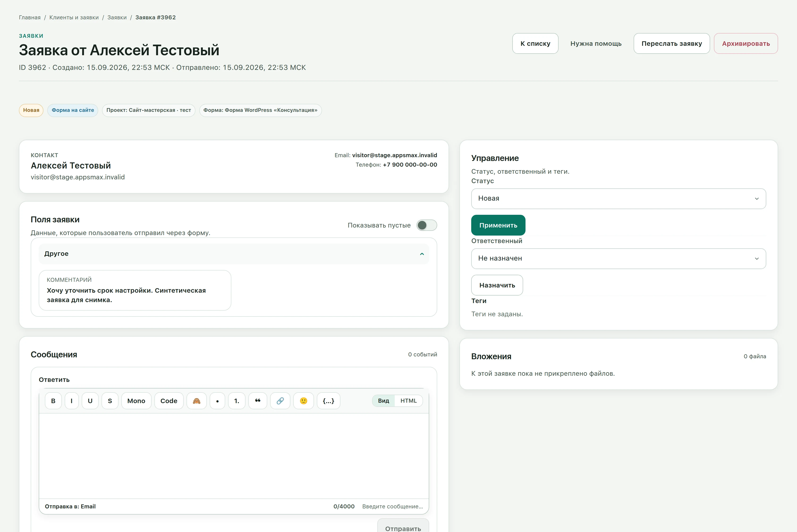Insert blockquote with quote icon
Screen dimensions: 797x532
coord(258,401)
